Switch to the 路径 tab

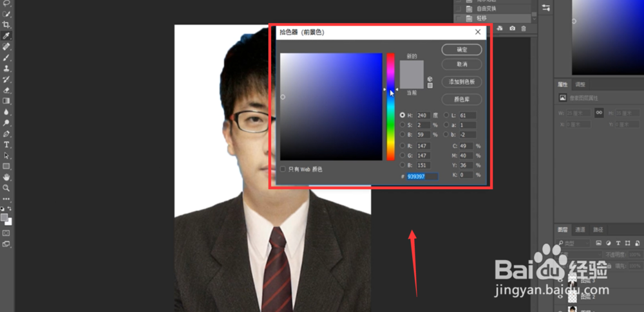(x=598, y=230)
